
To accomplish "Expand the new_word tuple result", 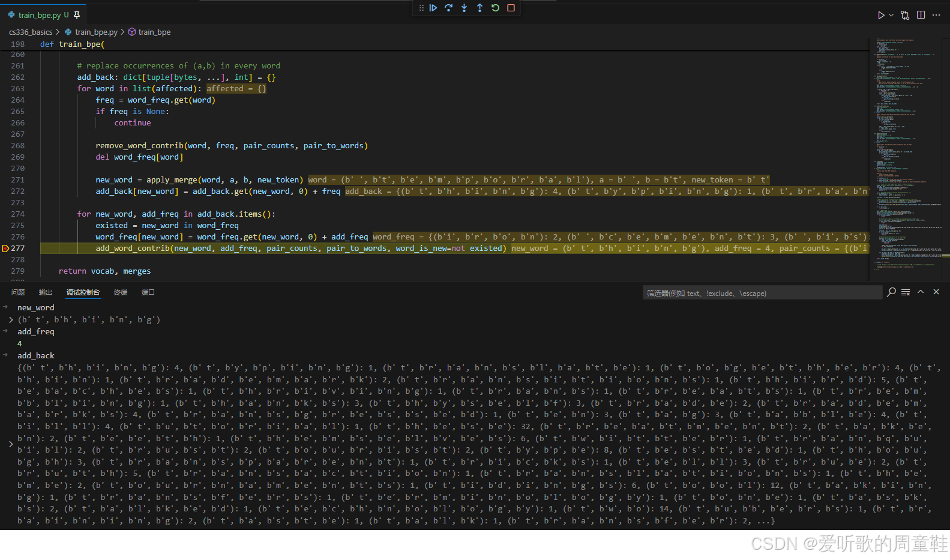I will [x=11, y=320].
